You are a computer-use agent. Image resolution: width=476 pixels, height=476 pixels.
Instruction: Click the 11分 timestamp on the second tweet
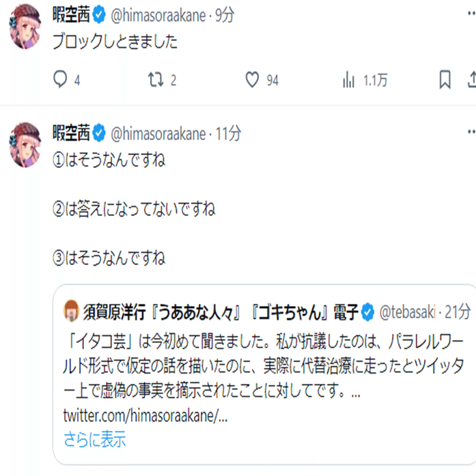tap(228, 133)
